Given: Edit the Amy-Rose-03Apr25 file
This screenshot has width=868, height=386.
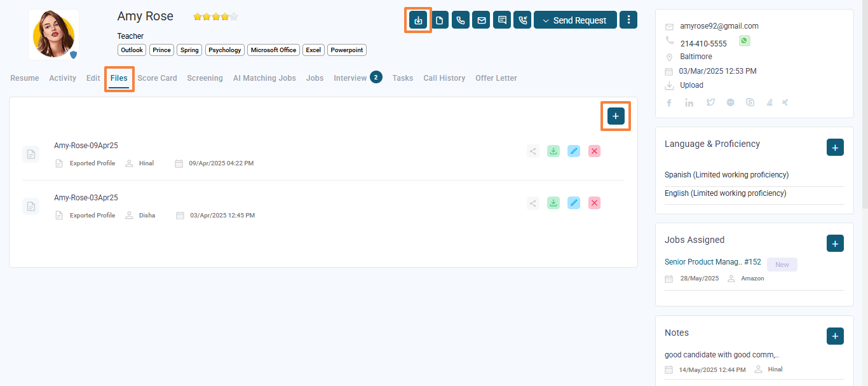Looking at the screenshot, I should pyautogui.click(x=574, y=203).
